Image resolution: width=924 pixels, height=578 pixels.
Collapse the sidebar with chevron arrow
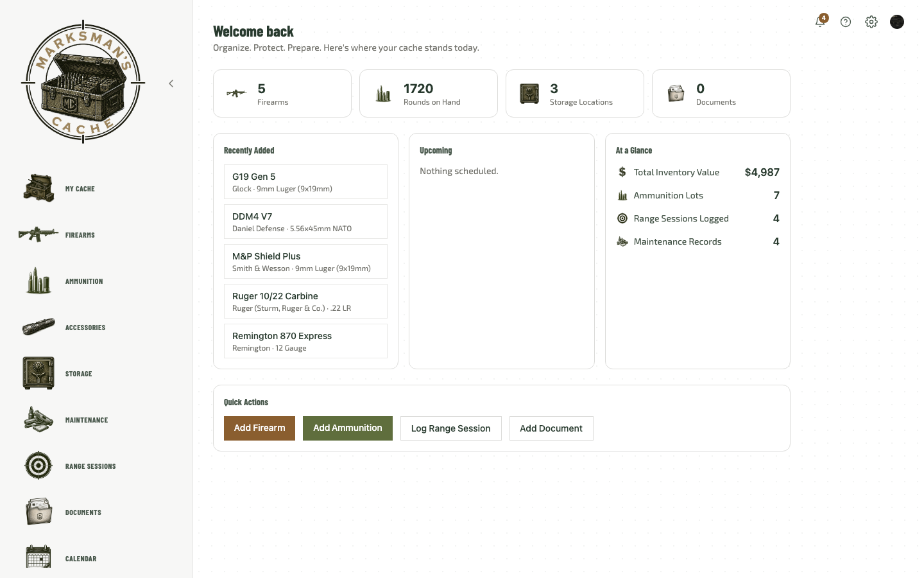(171, 83)
